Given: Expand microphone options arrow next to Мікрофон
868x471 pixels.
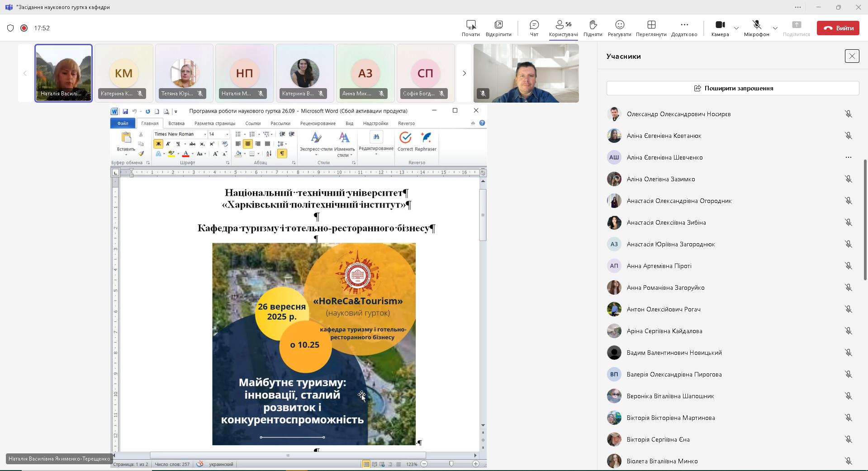Looking at the screenshot, I should (775, 28).
